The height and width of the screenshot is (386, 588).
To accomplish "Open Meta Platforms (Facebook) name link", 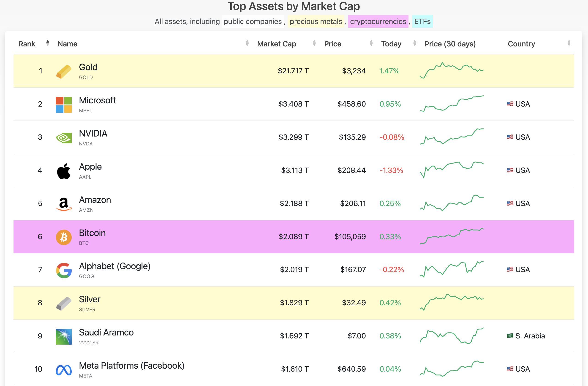I will [x=131, y=365].
